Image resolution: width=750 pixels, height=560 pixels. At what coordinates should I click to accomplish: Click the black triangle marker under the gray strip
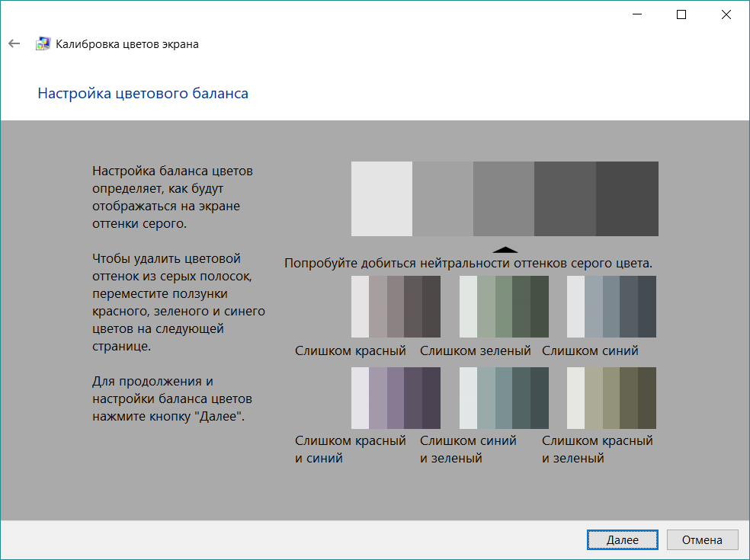point(505,249)
